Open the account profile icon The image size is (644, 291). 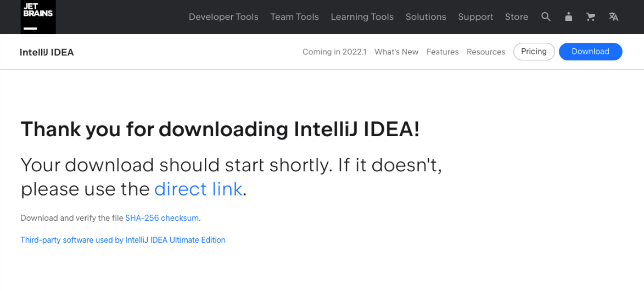click(x=568, y=17)
